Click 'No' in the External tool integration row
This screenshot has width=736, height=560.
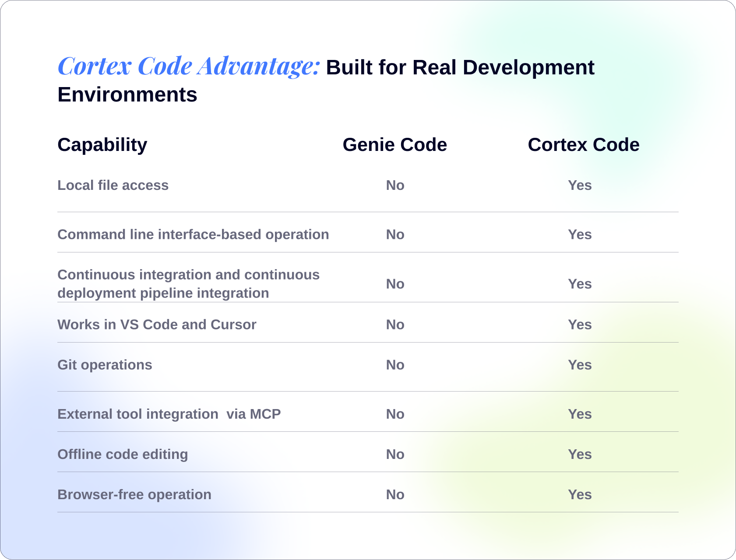[395, 414]
